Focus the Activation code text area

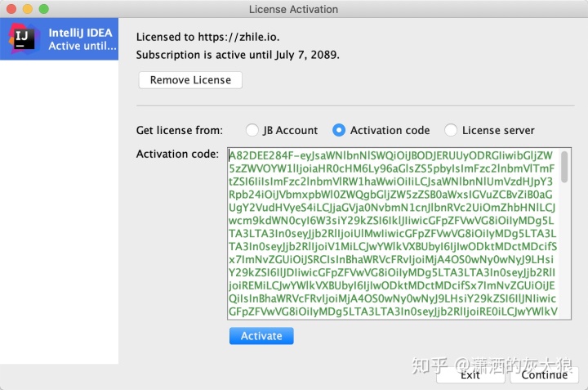click(394, 234)
